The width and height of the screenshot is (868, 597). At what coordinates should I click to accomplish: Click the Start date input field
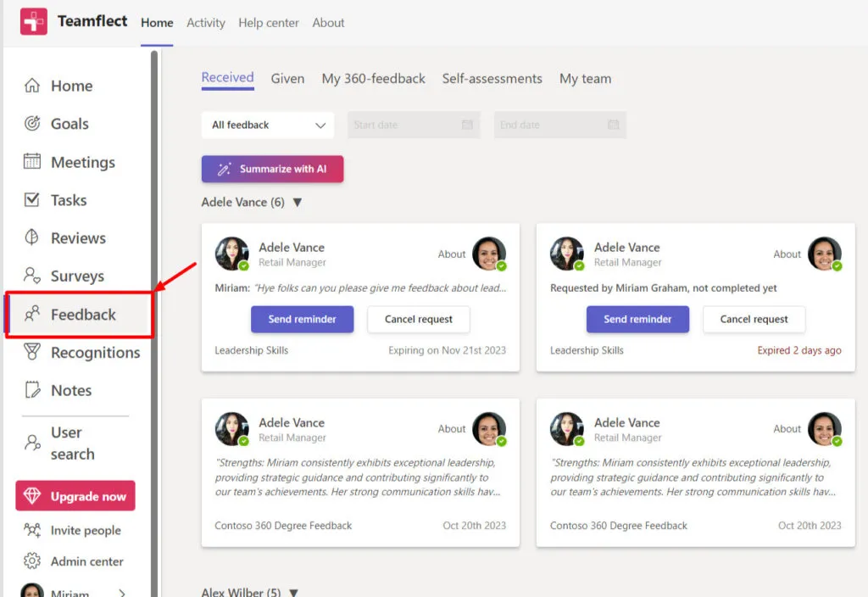(414, 126)
